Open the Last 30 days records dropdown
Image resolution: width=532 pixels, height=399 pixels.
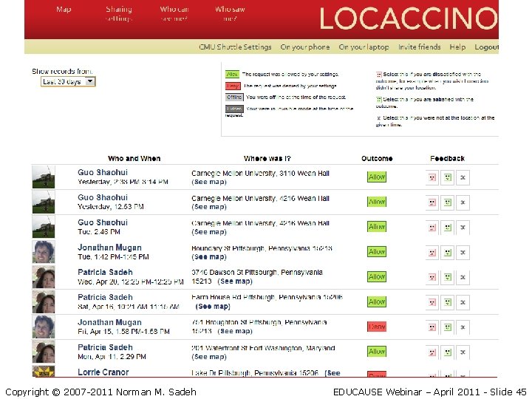pos(68,81)
